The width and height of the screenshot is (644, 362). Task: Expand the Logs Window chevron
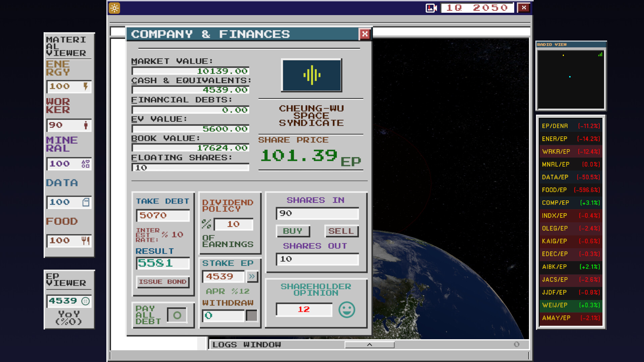click(369, 345)
